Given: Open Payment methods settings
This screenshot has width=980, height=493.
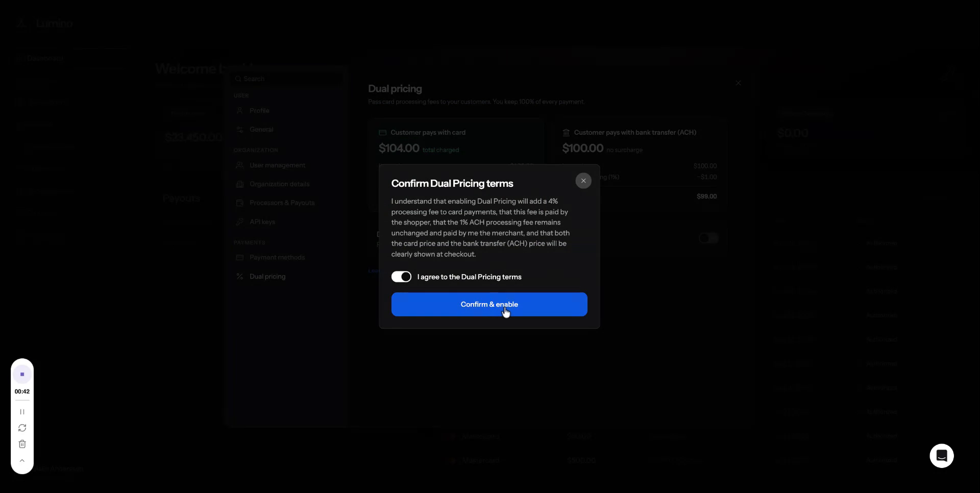Looking at the screenshot, I should coord(277,258).
